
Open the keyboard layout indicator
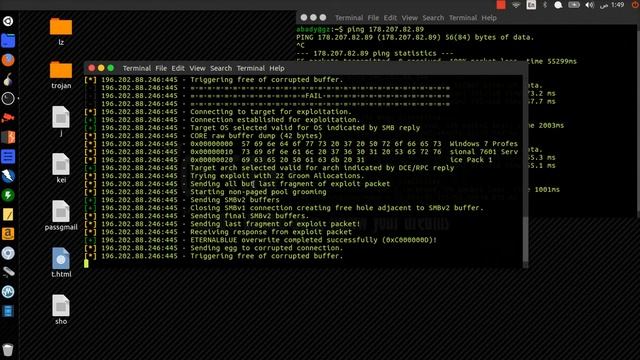[531, 5]
